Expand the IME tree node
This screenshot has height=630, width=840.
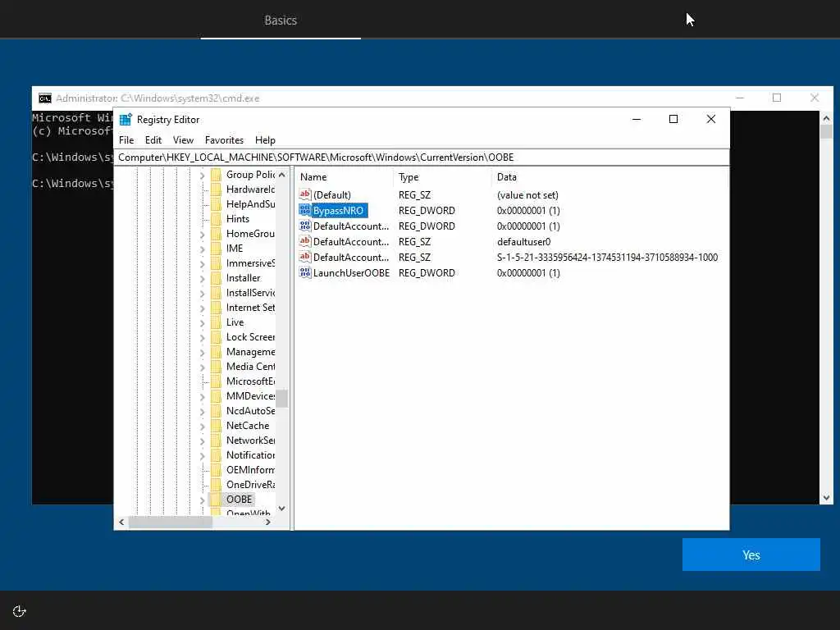(x=202, y=249)
